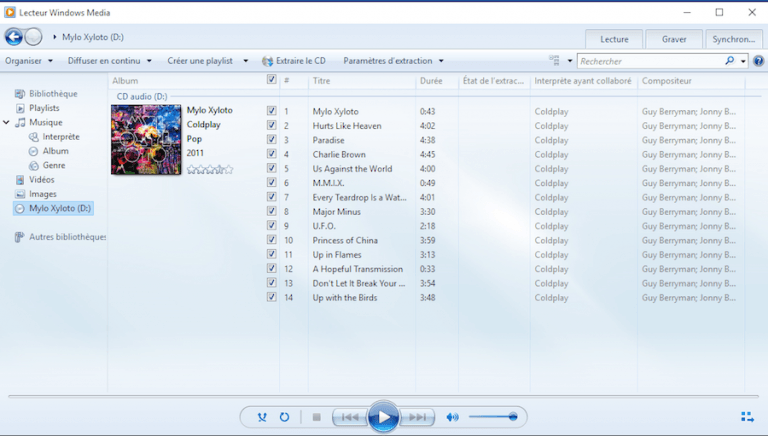
Task: Toggle shuffle playback mode
Action: 262,417
